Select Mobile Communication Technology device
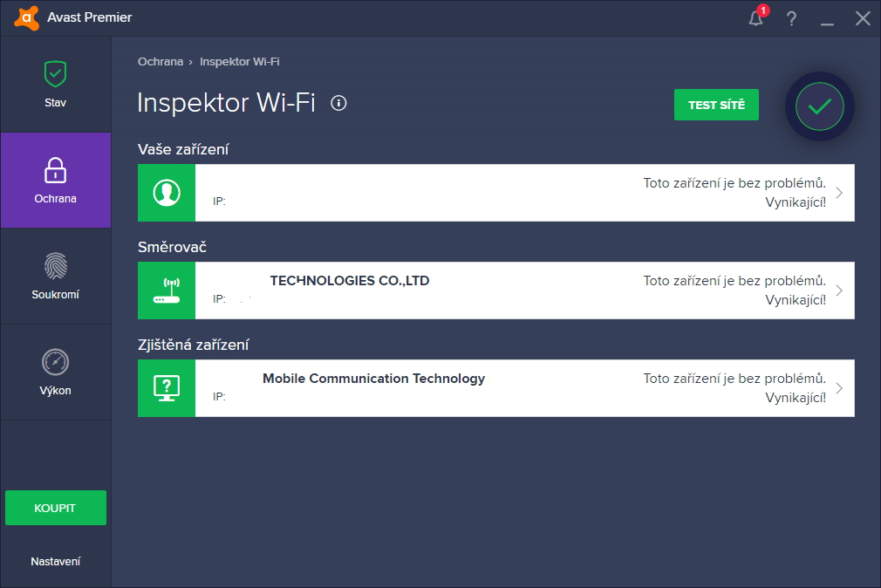 coord(373,379)
